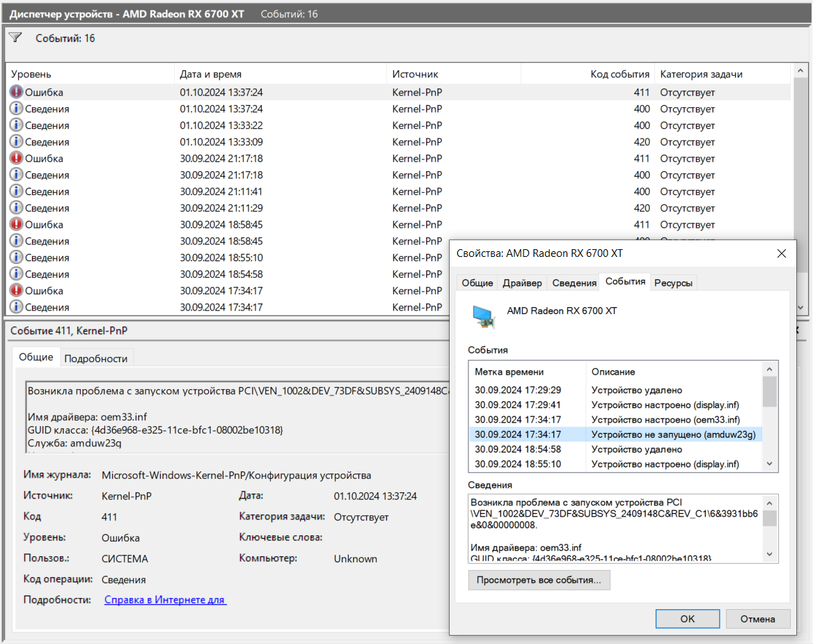Select Устройство настроено (display.inf) at 18:55:10

click(615, 464)
